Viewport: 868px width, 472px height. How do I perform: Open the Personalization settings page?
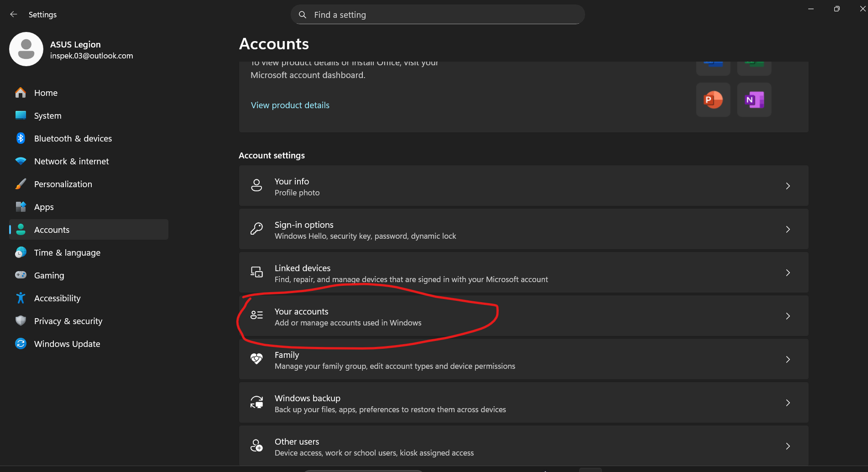(x=63, y=184)
